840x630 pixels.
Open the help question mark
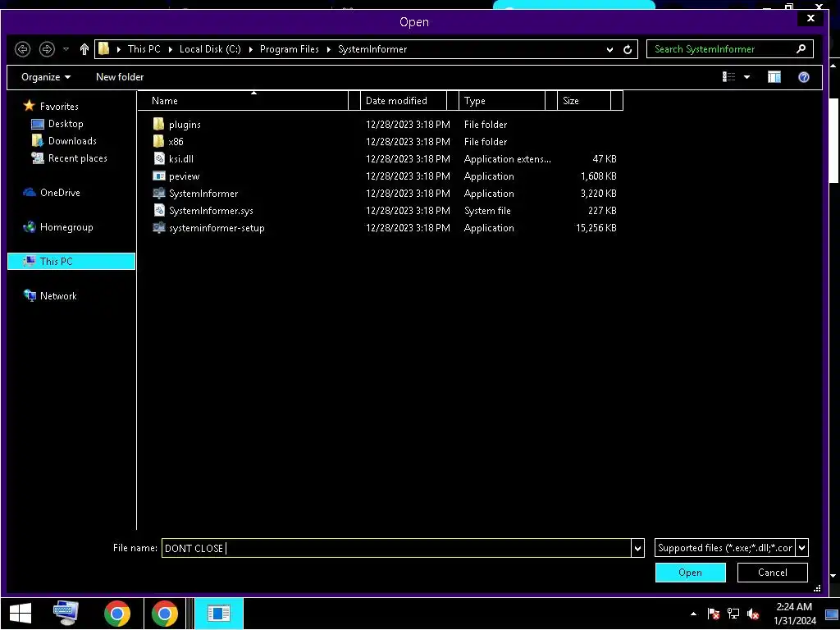(x=804, y=77)
